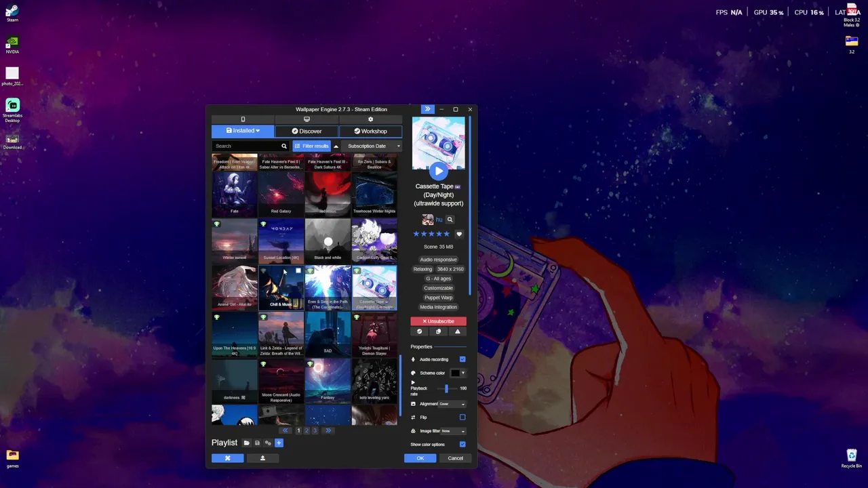Go to page 3
The height and width of the screenshot is (488, 868).
click(x=315, y=430)
